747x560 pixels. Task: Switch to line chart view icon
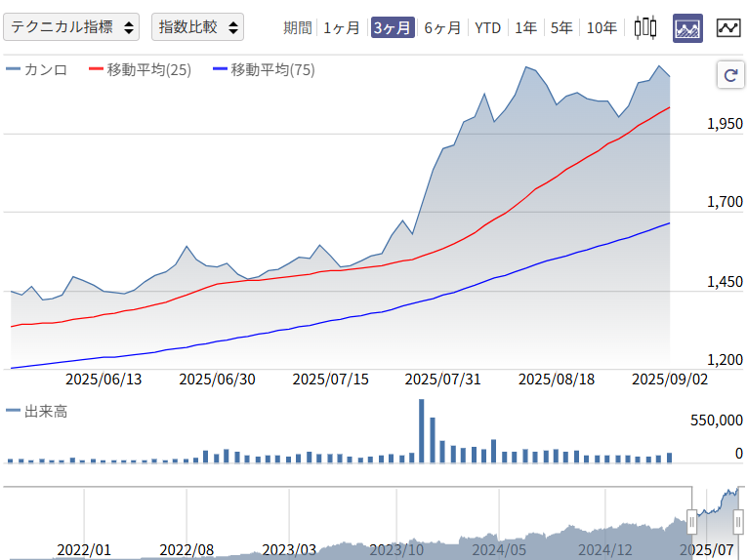[728, 27]
